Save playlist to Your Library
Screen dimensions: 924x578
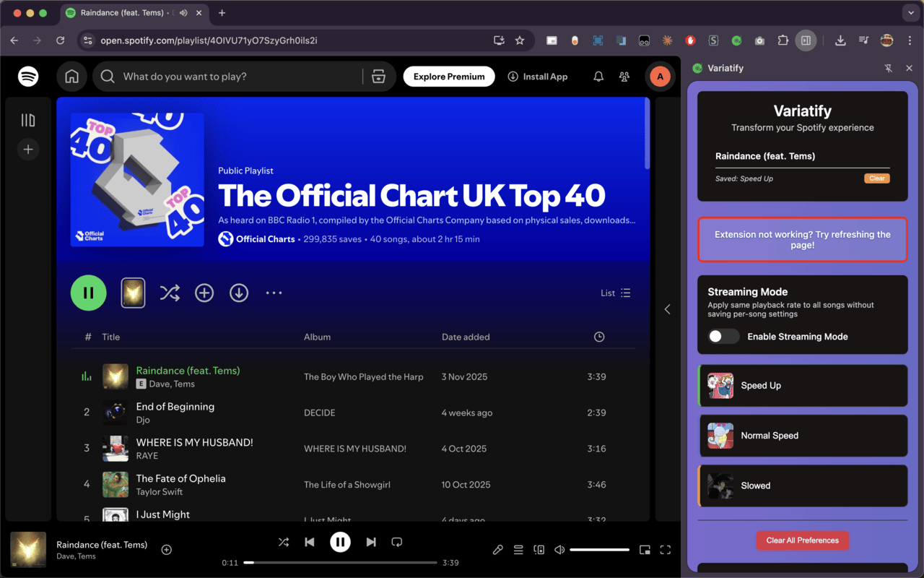click(x=204, y=293)
